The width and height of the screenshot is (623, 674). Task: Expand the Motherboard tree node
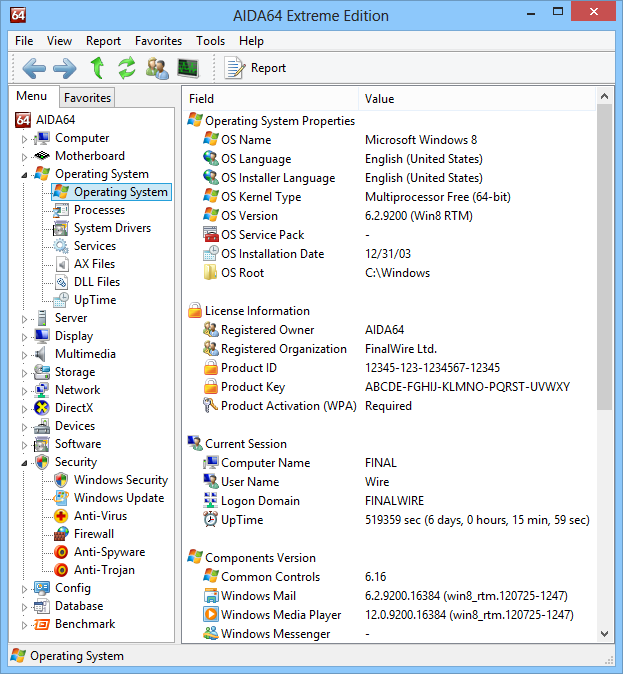[25, 157]
